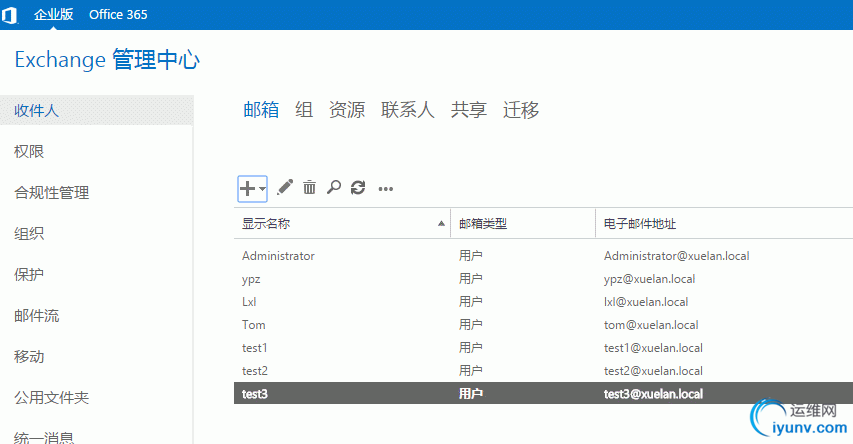Open the 共享 tab

[468, 110]
